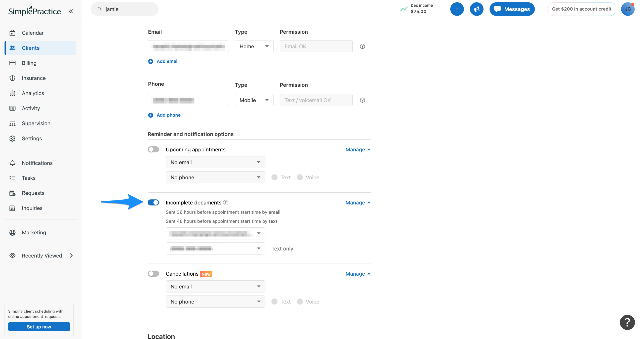Click the Incomplete documents info icon
Screen dimensions: 644x339
click(226, 202)
